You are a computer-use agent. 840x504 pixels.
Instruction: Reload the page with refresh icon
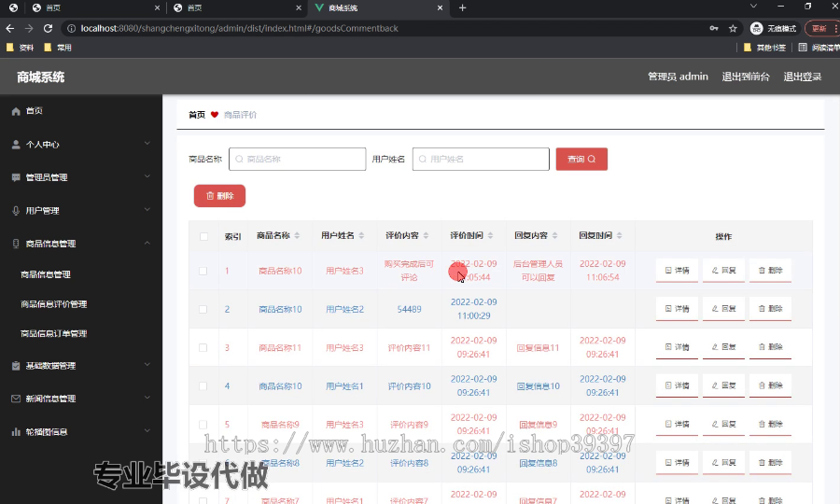pos(49,28)
